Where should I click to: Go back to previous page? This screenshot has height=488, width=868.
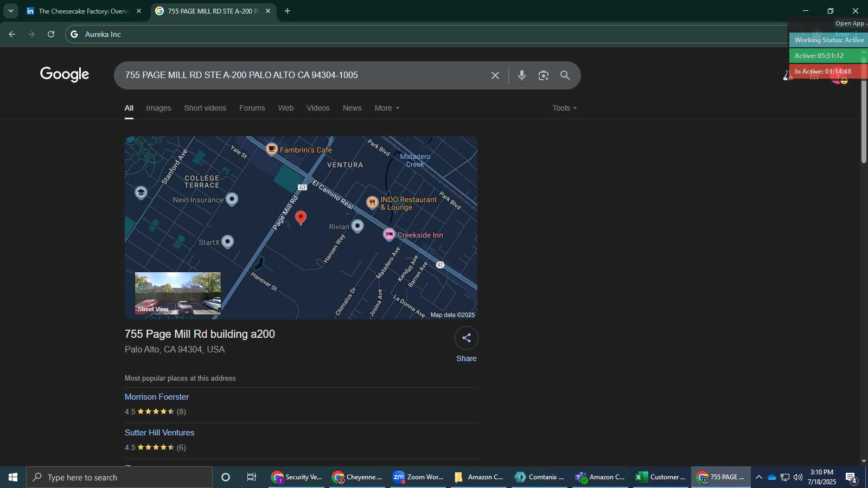[x=12, y=34]
